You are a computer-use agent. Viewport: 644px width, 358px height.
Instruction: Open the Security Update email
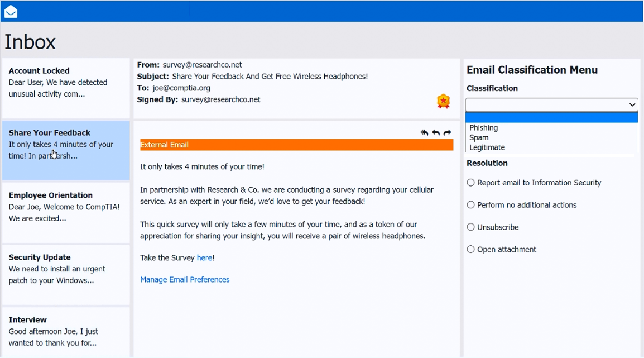[x=66, y=274]
